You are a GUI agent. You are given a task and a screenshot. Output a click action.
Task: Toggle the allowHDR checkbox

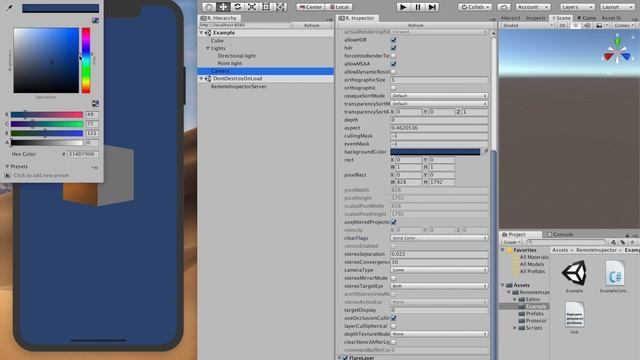393,40
